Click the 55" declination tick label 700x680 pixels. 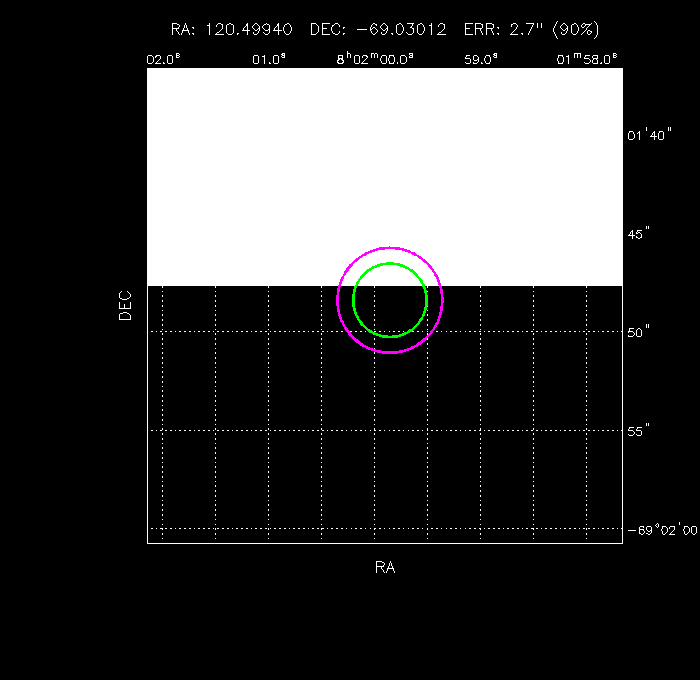640,430
